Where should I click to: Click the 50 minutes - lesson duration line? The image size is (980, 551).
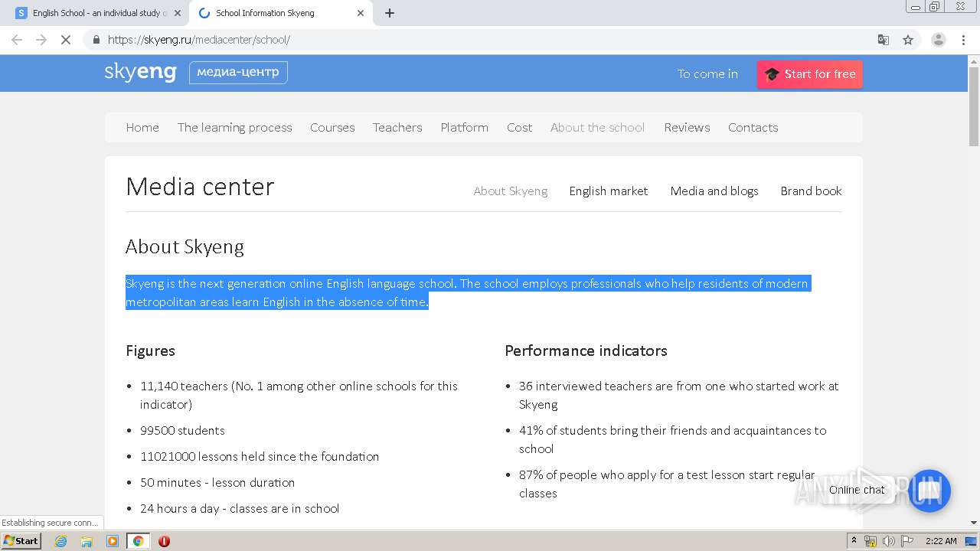(x=217, y=483)
